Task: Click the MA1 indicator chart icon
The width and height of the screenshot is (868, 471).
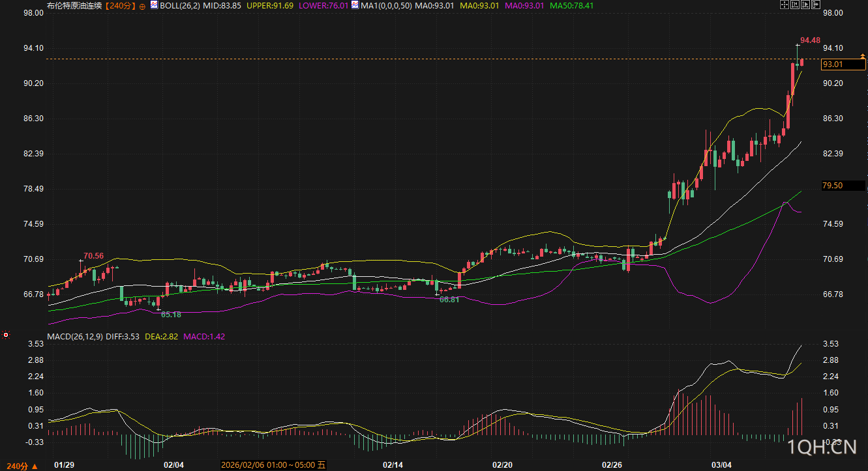Action: pyautogui.click(x=355, y=5)
